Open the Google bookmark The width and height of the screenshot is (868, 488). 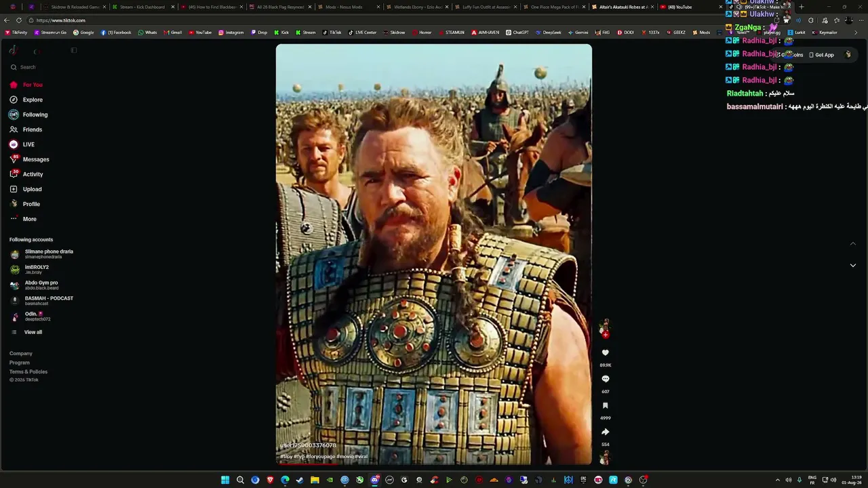pyautogui.click(x=83, y=33)
